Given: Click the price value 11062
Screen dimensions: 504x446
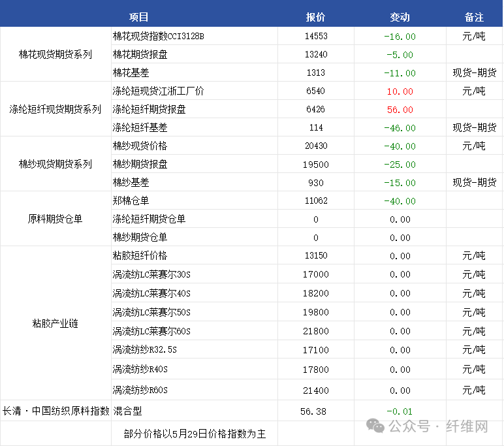Looking at the screenshot, I should (316, 200).
